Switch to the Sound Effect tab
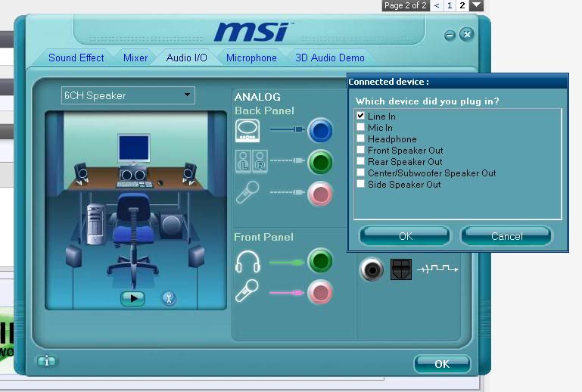 click(x=76, y=58)
